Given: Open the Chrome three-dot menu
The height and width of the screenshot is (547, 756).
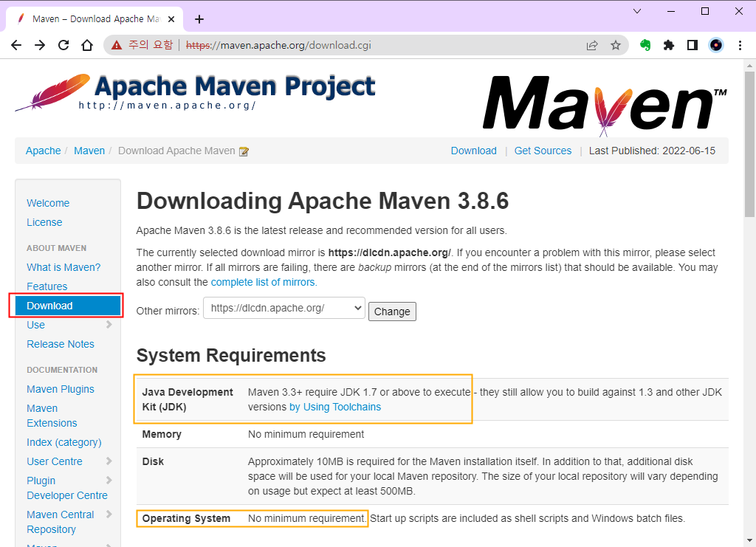Looking at the screenshot, I should coord(740,45).
